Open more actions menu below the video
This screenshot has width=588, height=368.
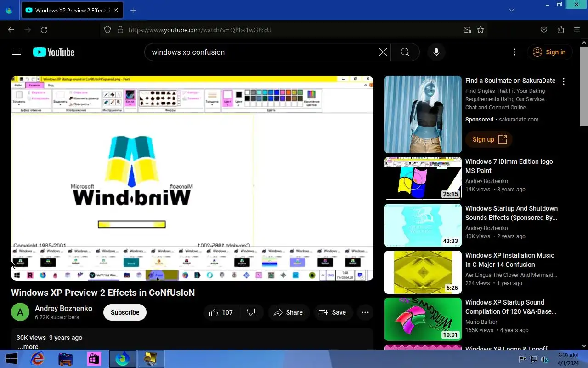pyautogui.click(x=365, y=312)
